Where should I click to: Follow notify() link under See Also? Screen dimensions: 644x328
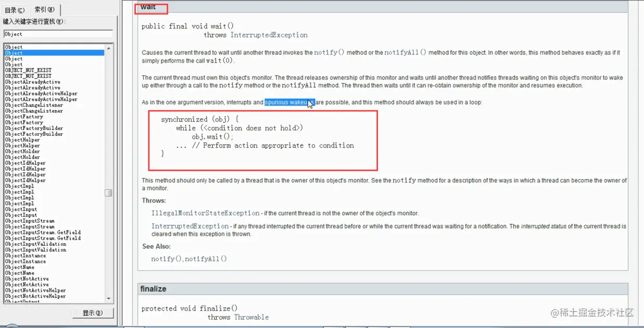166,259
